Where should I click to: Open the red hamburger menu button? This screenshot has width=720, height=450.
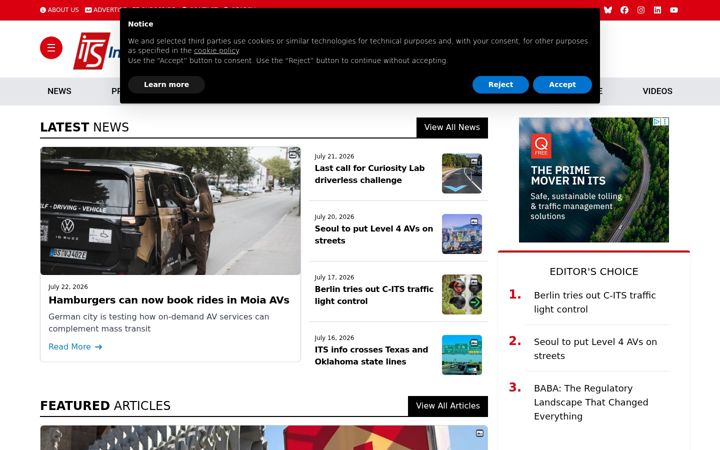tap(51, 48)
